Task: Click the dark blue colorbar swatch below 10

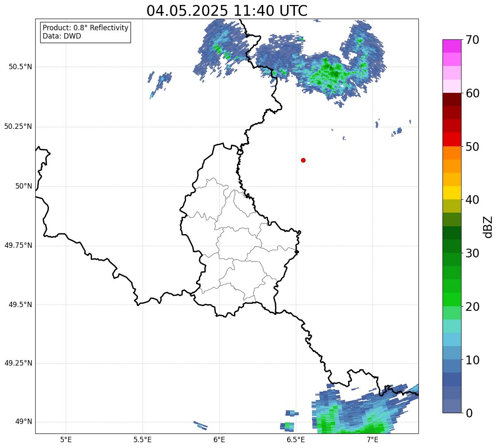Action: [452, 379]
